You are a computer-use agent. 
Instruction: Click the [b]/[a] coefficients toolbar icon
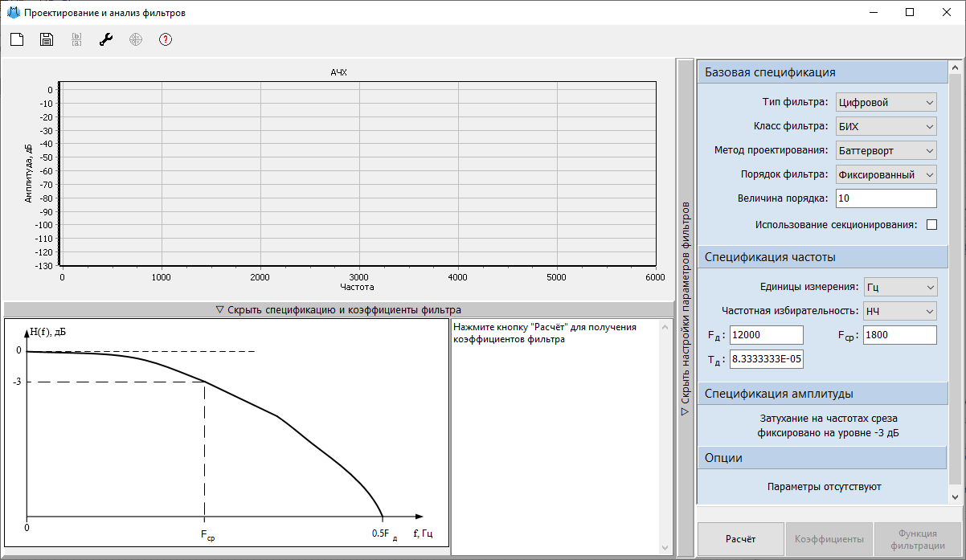point(77,39)
